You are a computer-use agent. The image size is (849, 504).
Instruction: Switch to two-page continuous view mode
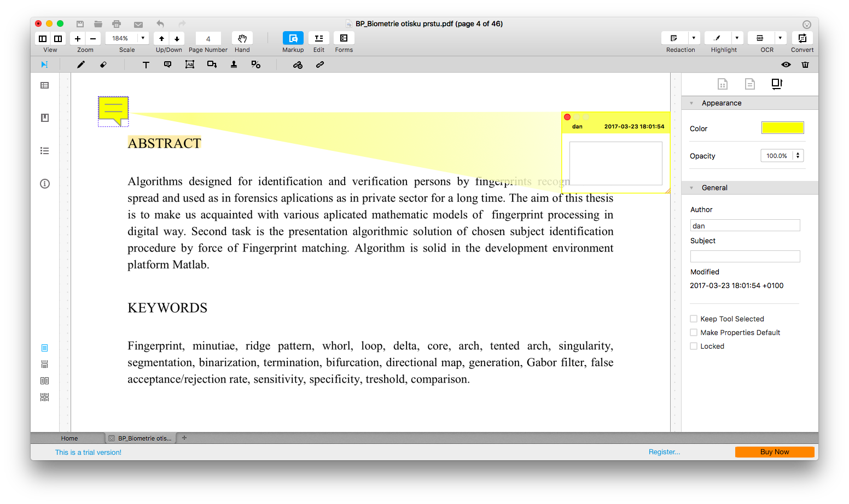[x=45, y=397]
